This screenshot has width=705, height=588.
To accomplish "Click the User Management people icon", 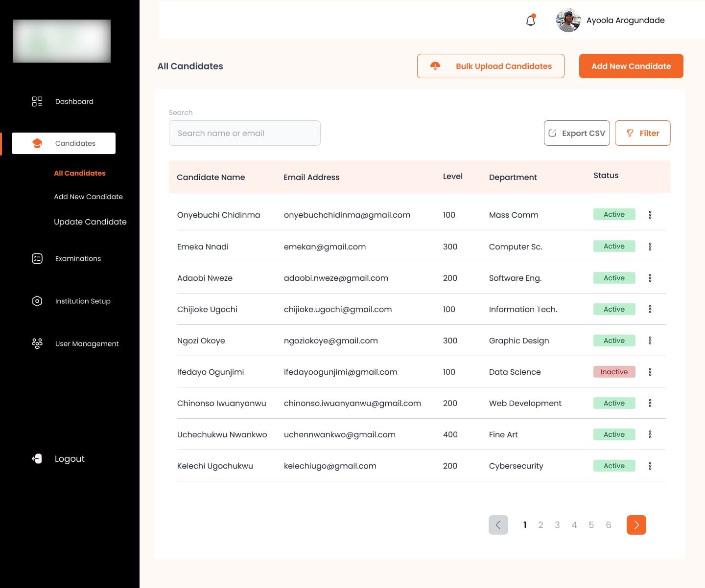I will (37, 343).
